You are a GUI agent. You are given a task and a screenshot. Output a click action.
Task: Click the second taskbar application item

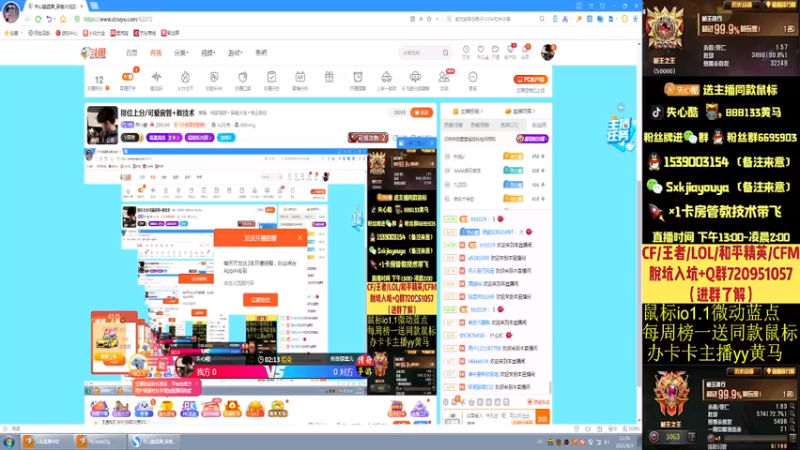pos(99,441)
